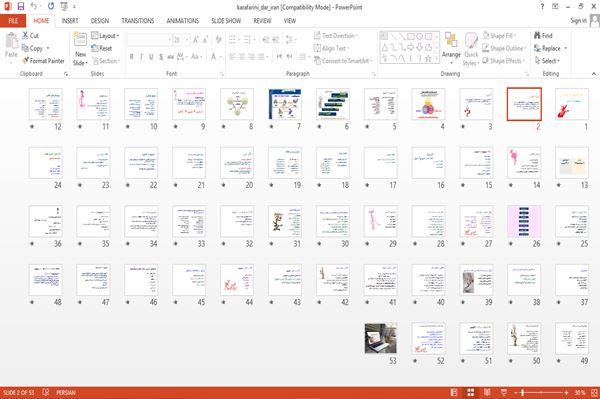Switch to Slide Sorter view icon

tap(471, 392)
